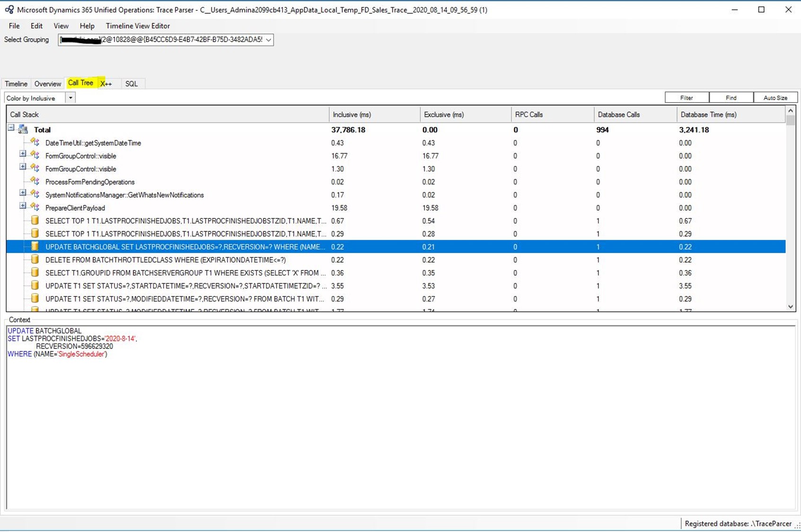Click the Filter button

coord(687,97)
